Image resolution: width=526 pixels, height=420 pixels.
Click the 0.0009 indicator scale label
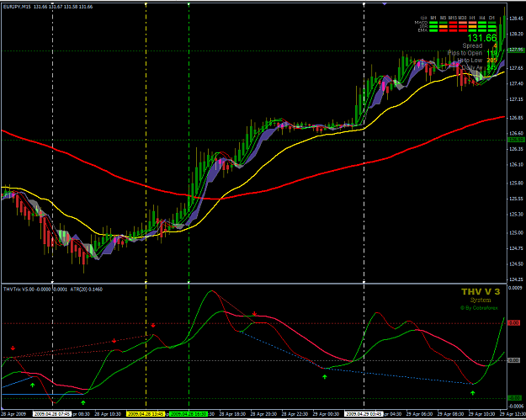(515, 288)
